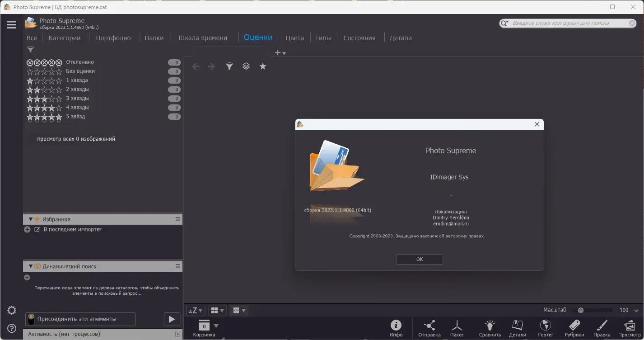Switch to the Детали tab in the catalog tab bar

[x=401, y=38]
